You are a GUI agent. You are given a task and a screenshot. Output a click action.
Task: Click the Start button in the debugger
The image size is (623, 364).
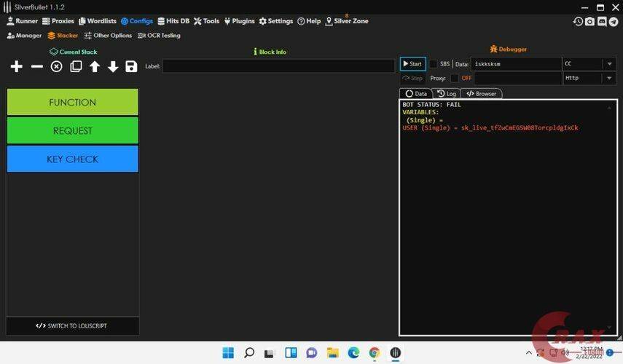click(x=412, y=64)
